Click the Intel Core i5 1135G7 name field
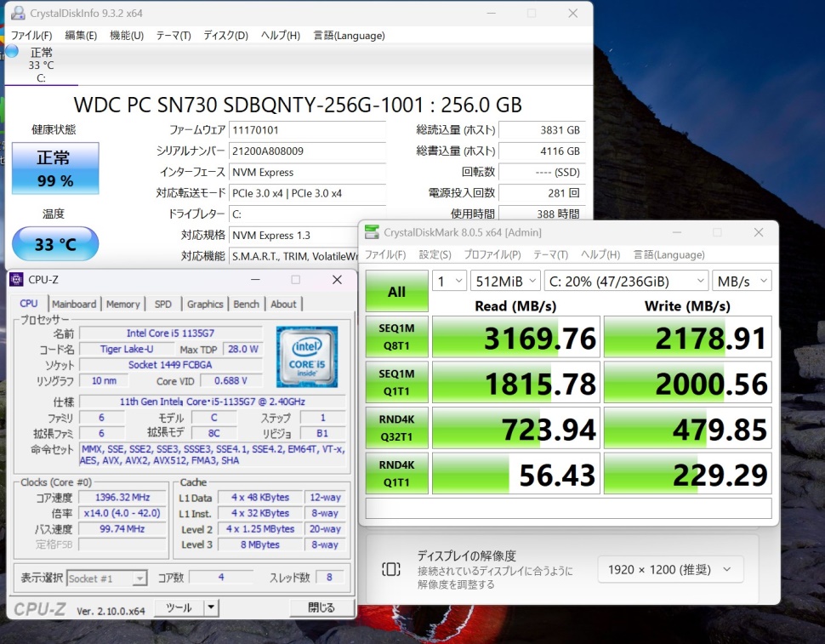This screenshot has height=644, width=825. [170, 333]
